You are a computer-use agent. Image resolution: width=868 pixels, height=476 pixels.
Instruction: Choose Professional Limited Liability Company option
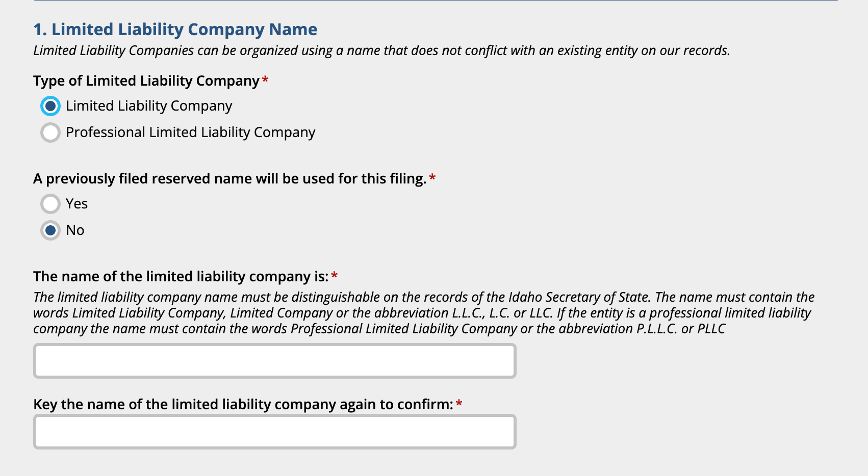coord(50,133)
